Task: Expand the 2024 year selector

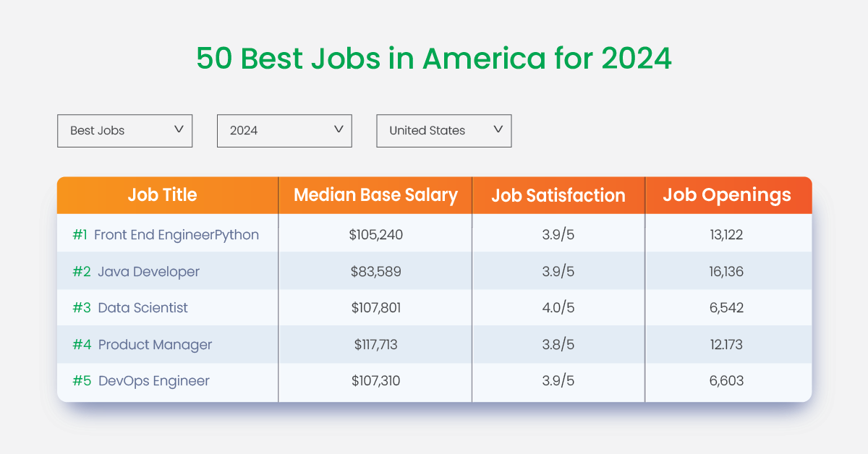Action: coord(284,131)
